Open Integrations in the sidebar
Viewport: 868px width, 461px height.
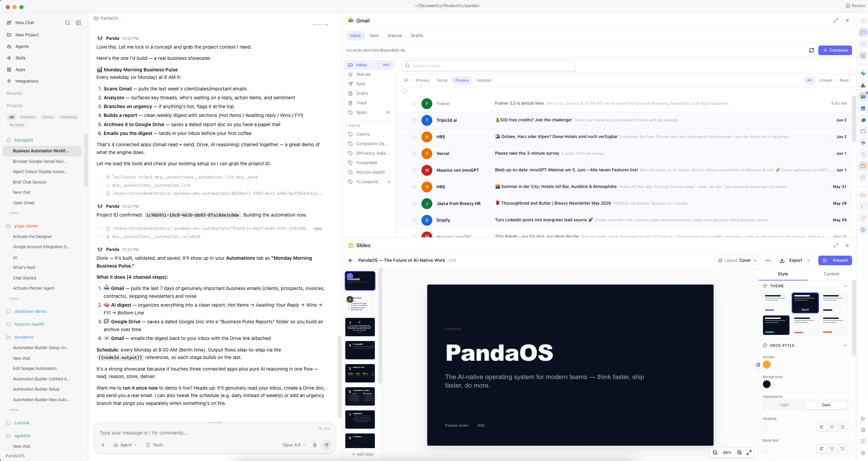[x=27, y=81]
